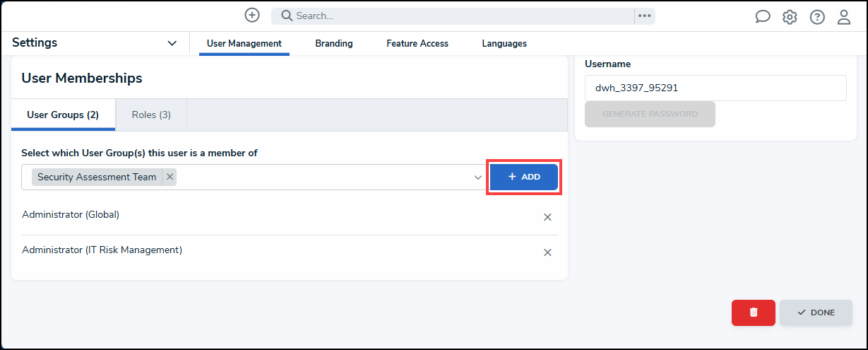
Task: Remove Administrator (Global) group membership
Action: [x=547, y=217]
